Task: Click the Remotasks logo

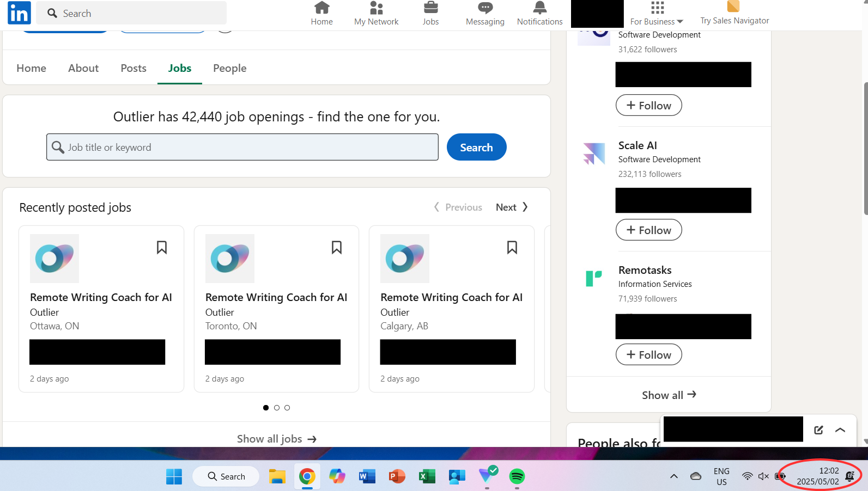Action: click(594, 278)
